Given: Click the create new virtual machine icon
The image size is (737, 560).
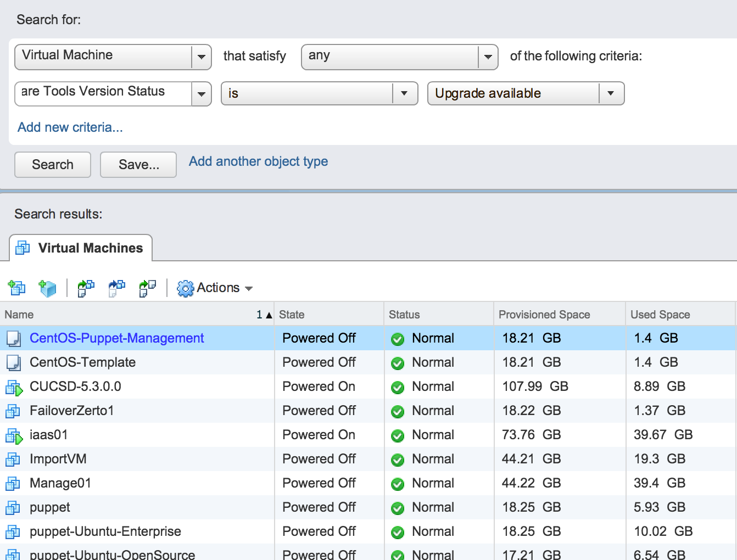Looking at the screenshot, I should click(16, 288).
